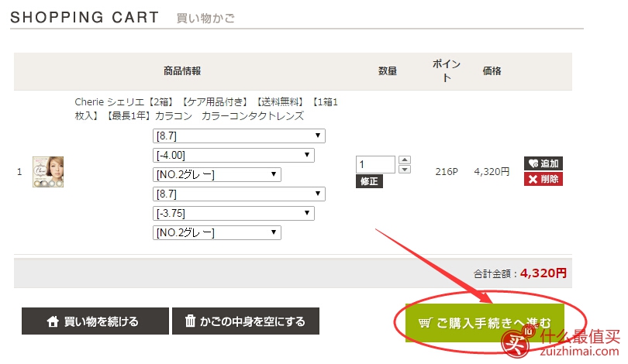This screenshot has width=628, height=364.
Task: Click the SHOPPING CART heading
Action: pos(85,17)
